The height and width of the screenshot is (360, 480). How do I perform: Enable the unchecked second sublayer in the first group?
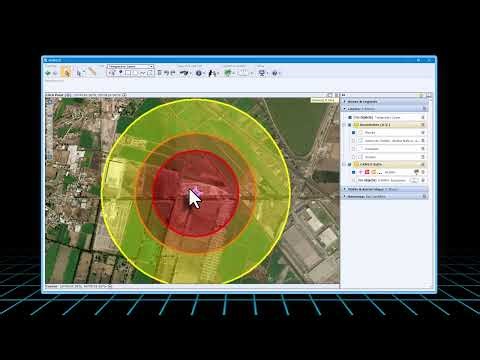point(353,140)
